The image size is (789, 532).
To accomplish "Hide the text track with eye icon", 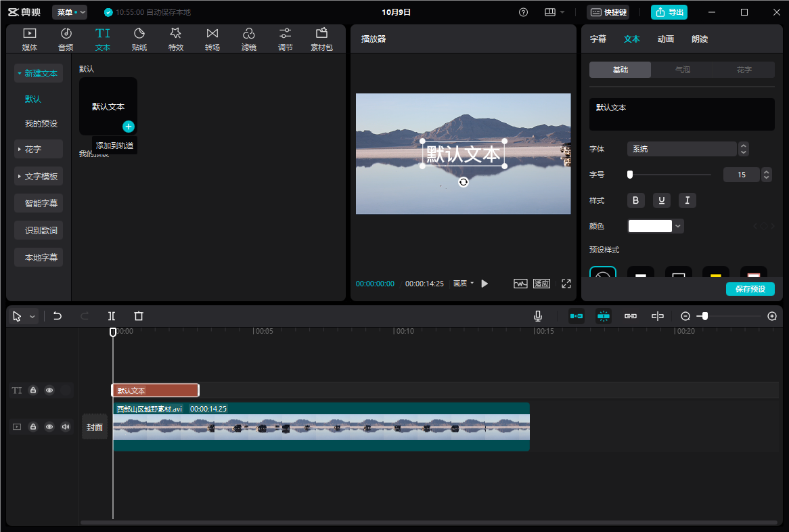I will tap(49, 391).
